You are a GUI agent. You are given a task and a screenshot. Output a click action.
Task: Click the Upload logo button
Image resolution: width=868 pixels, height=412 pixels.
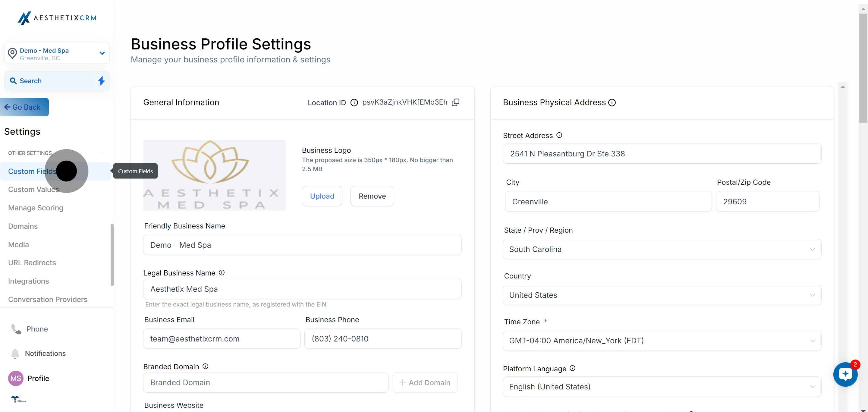pyautogui.click(x=322, y=196)
